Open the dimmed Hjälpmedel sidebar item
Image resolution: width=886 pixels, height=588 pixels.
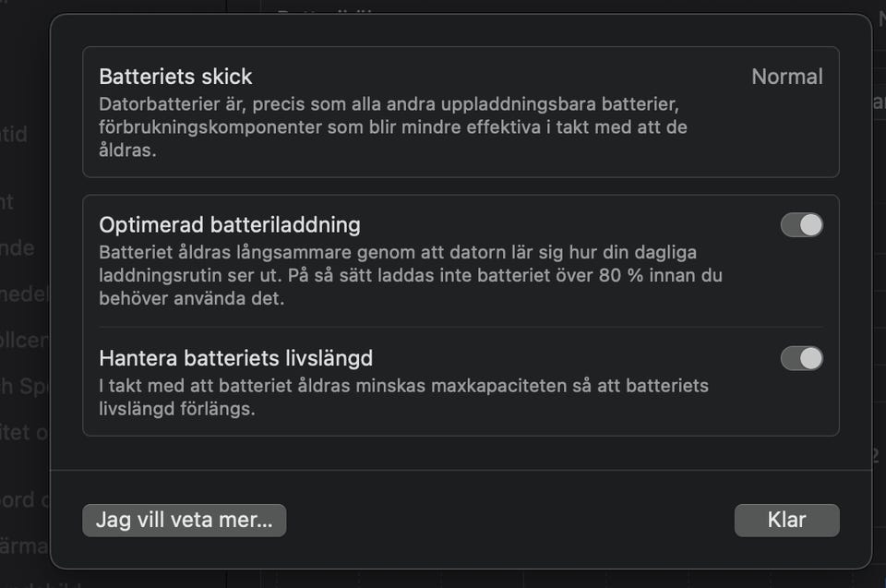23,294
